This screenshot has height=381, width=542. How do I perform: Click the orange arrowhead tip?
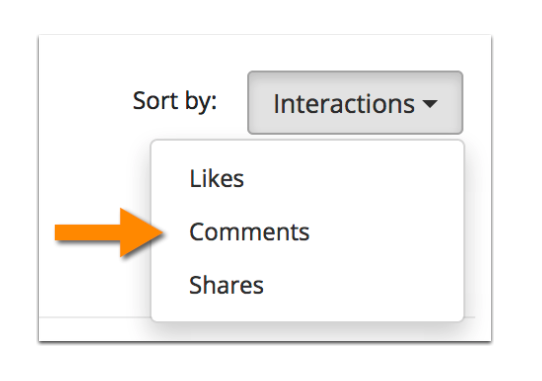click(x=157, y=232)
